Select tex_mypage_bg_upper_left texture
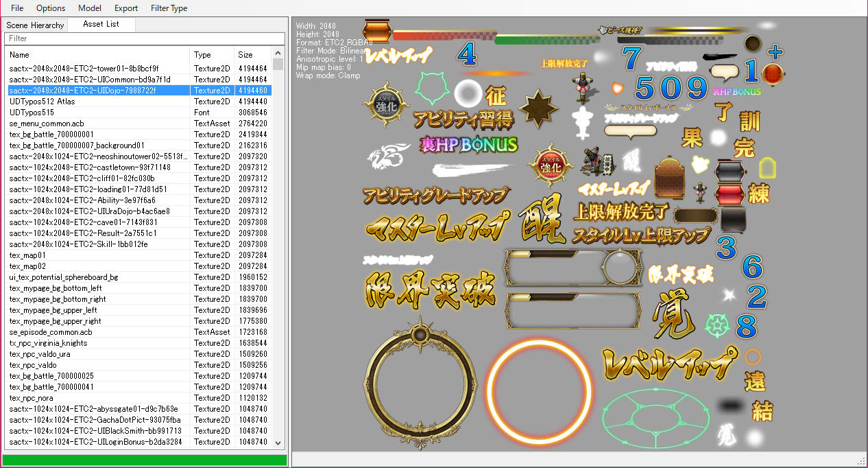The height and width of the screenshot is (468, 868). [139, 310]
